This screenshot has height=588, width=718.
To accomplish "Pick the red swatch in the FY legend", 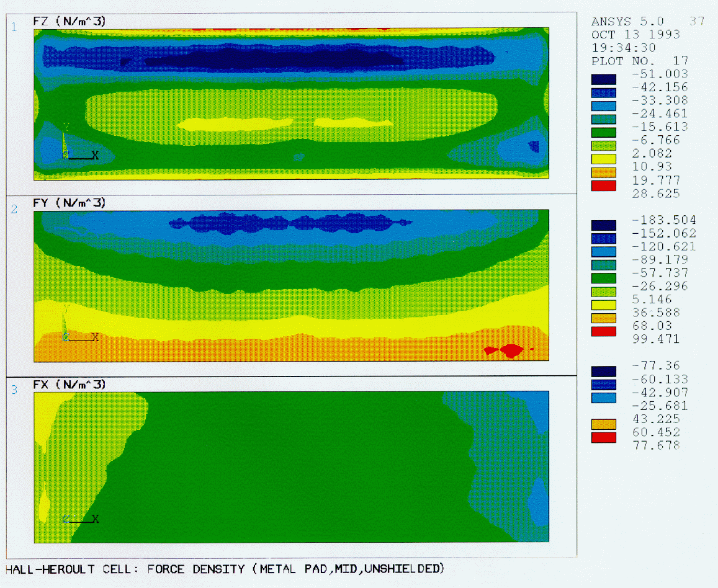I will pyautogui.click(x=603, y=331).
